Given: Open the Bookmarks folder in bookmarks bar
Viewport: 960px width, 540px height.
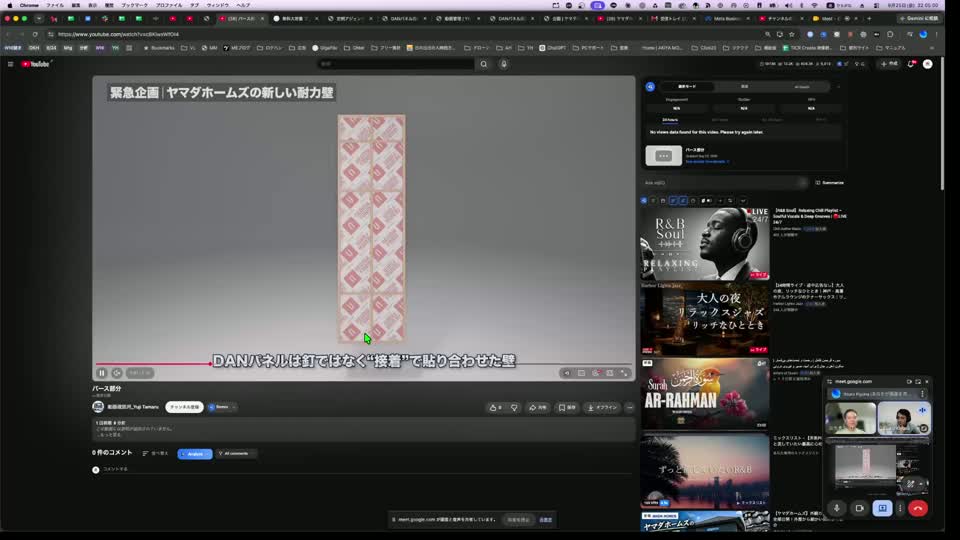Looking at the screenshot, I should click(x=159, y=48).
